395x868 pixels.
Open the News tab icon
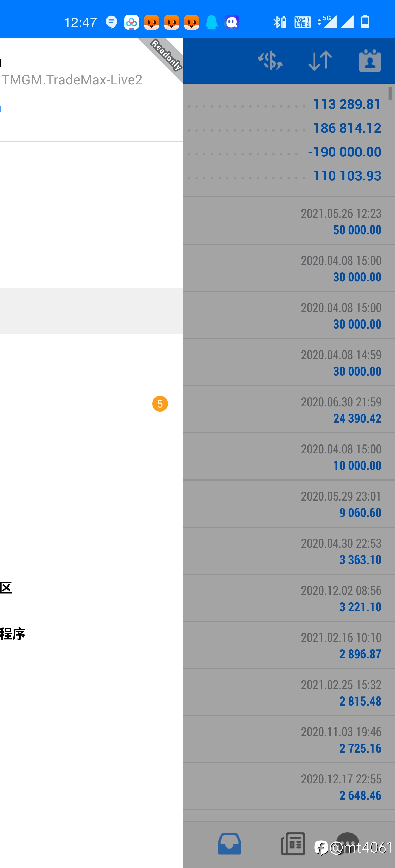(x=293, y=844)
